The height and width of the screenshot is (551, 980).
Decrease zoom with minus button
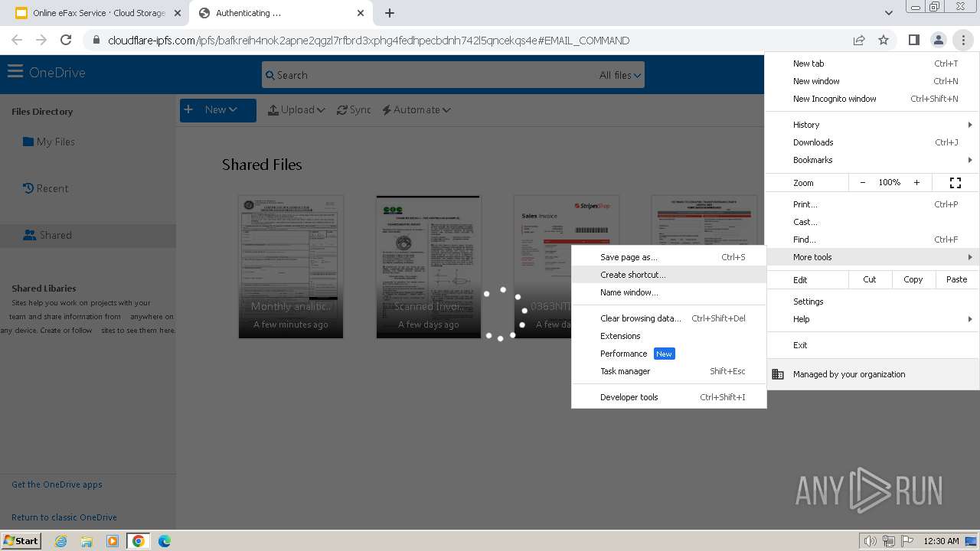863,183
